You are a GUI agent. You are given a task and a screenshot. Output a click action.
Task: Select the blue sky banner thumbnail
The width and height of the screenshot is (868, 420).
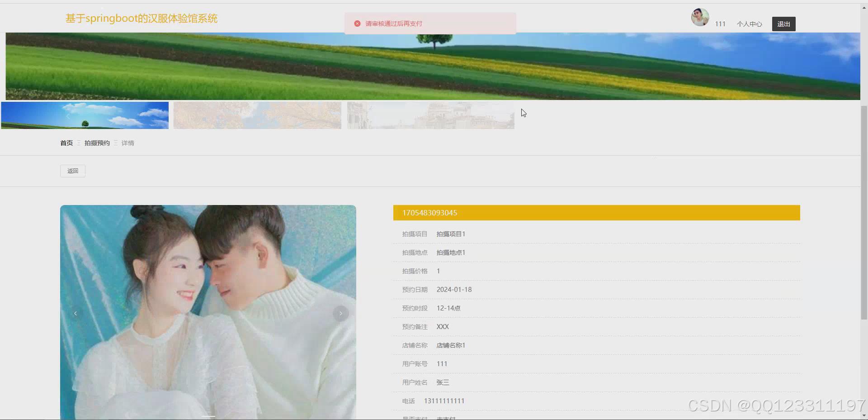pos(85,115)
